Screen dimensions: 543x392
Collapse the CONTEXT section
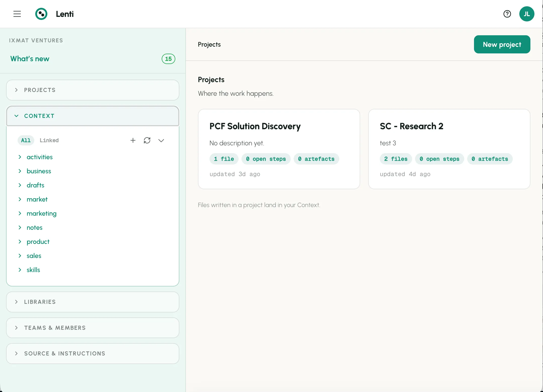pos(93,116)
